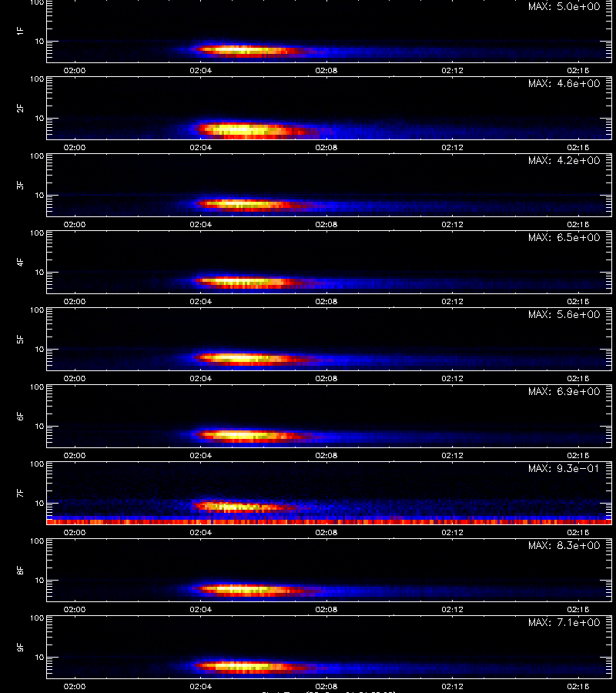This screenshot has height=693, width=616.
Task: Click the 'MAX: 7.1e+00' label
Action: click(x=564, y=622)
